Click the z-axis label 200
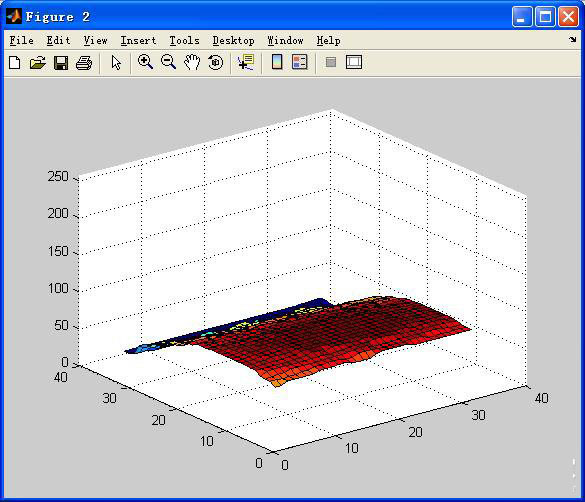 (x=58, y=214)
